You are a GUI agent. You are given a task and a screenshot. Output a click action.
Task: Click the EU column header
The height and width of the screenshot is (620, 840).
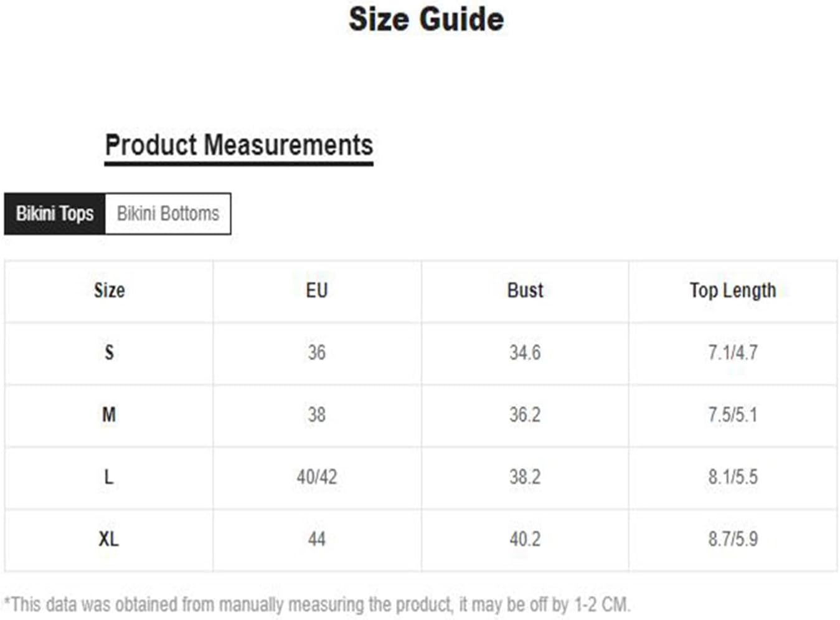coord(317,291)
